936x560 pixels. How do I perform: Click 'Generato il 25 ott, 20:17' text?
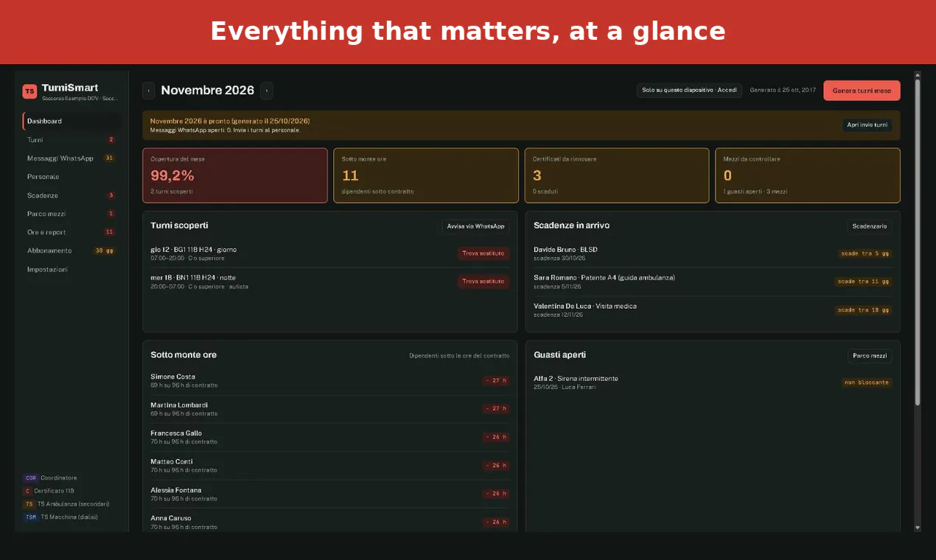[783, 90]
